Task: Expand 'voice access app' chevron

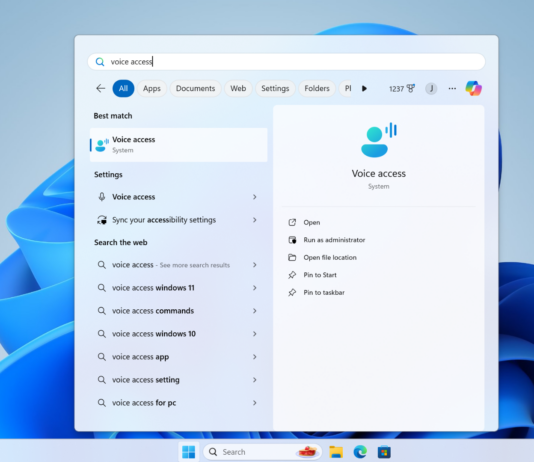Action: pos(254,357)
